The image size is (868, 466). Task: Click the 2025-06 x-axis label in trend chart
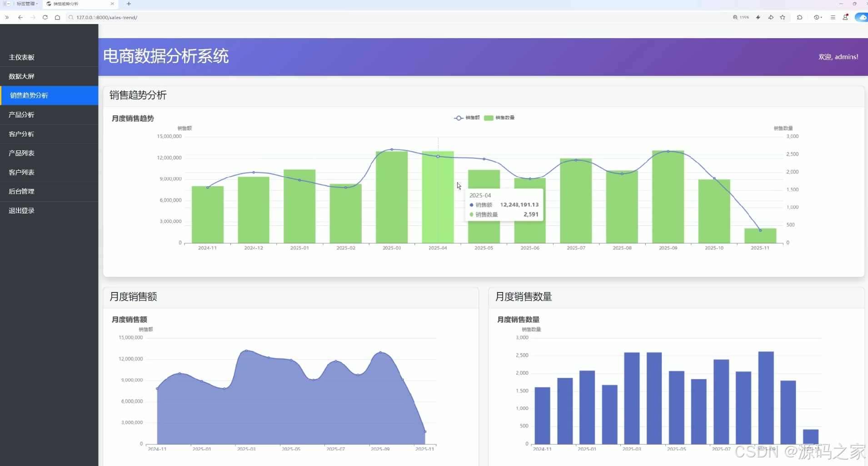[x=530, y=248]
